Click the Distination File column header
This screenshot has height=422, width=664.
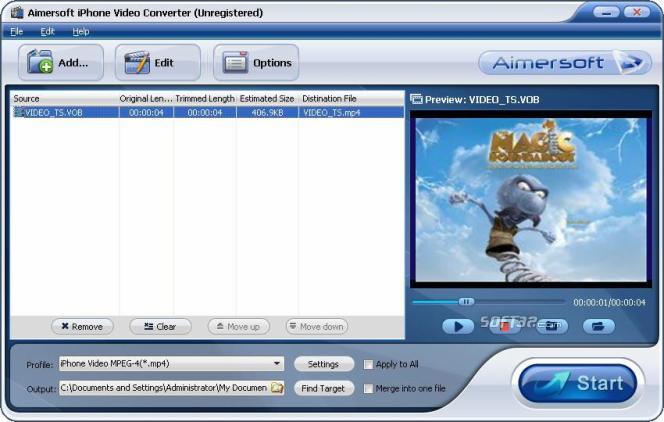[x=351, y=99]
